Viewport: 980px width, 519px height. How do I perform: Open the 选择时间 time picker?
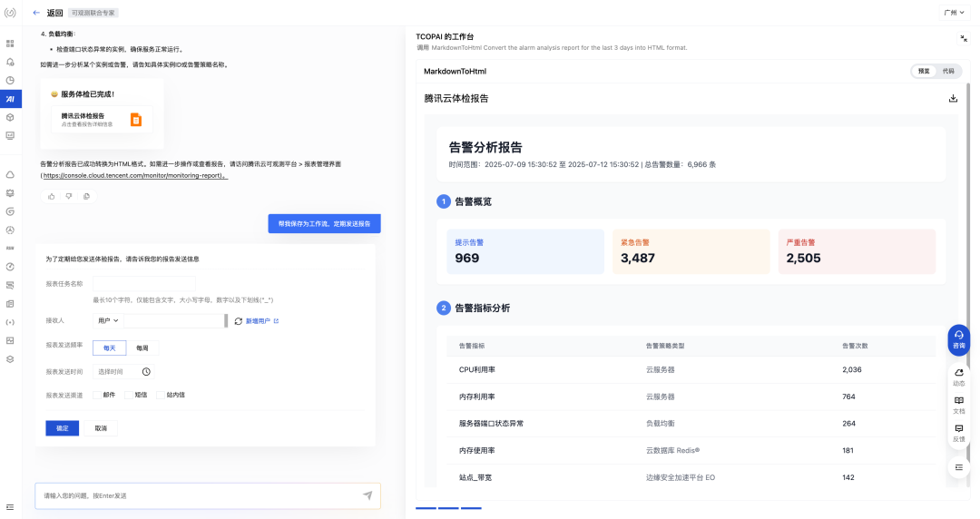[x=123, y=372]
